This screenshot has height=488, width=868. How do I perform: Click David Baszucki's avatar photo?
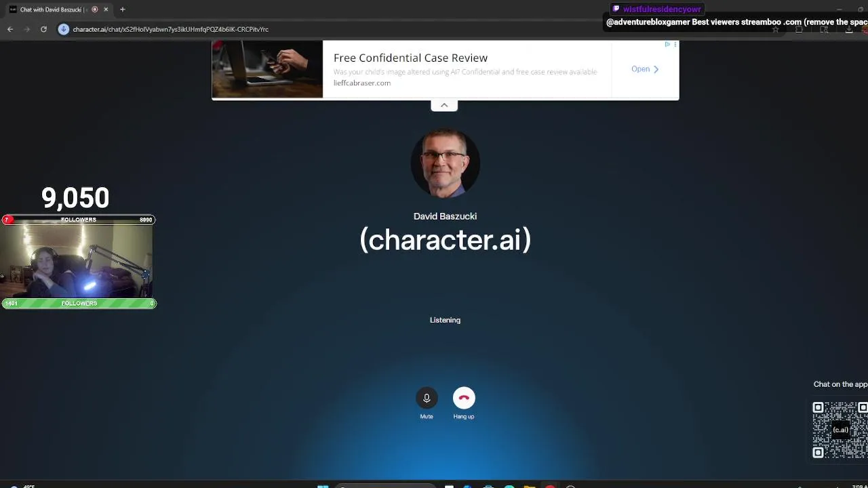[x=445, y=163]
